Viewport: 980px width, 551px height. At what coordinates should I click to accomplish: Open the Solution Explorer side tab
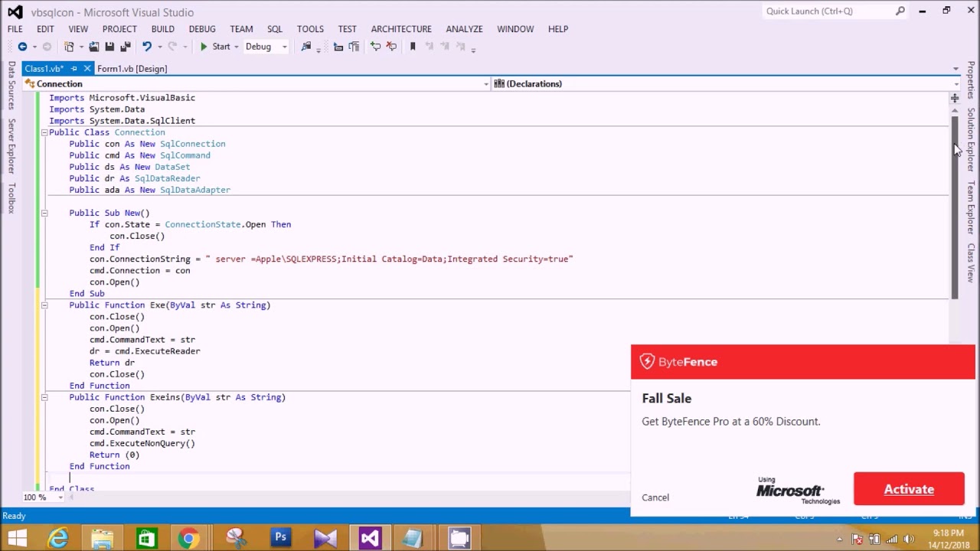tap(970, 140)
